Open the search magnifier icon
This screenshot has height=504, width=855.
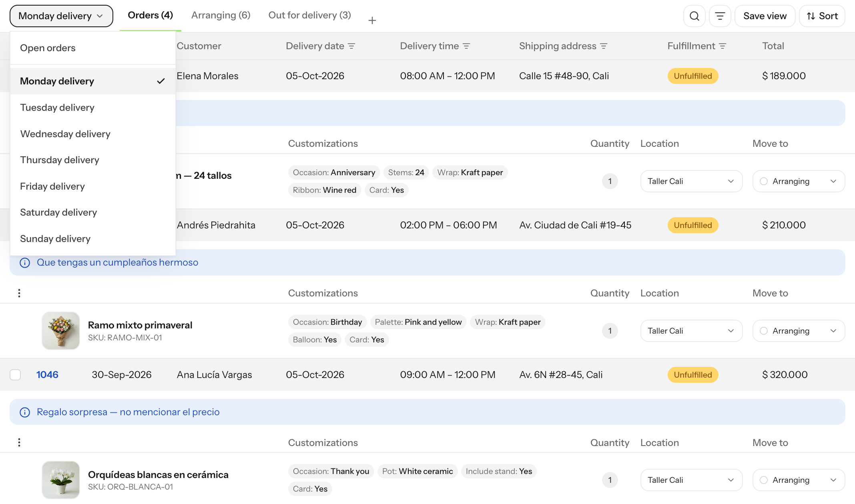694,16
